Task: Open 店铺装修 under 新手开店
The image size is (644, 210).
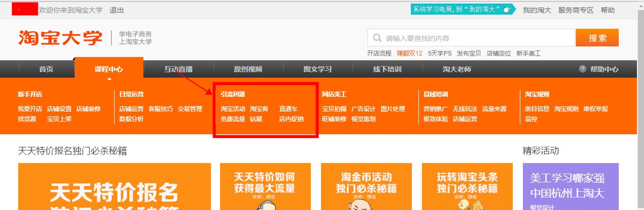Action: coord(88,109)
